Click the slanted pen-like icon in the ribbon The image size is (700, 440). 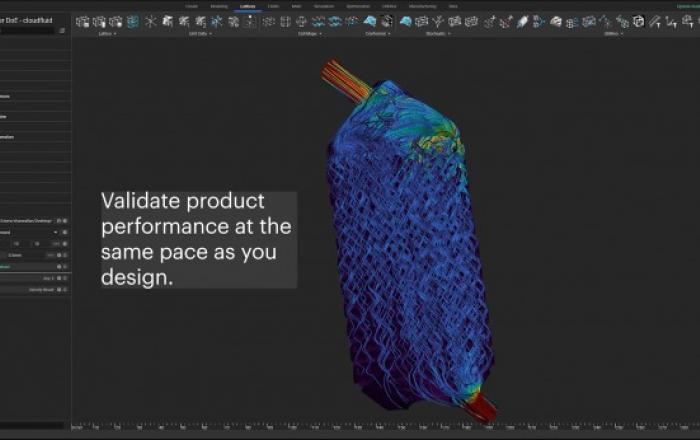(522, 21)
